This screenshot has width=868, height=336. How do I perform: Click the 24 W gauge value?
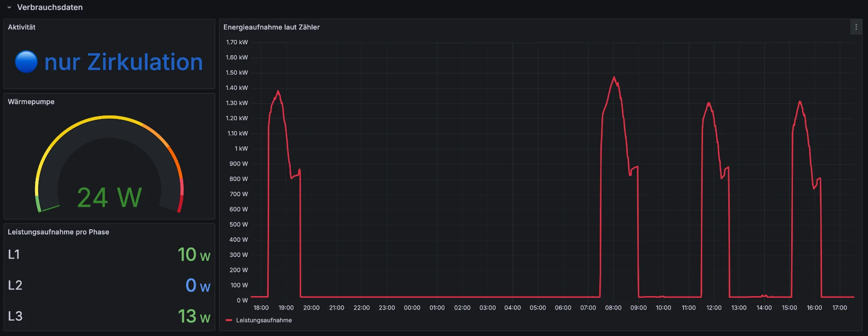(x=109, y=198)
